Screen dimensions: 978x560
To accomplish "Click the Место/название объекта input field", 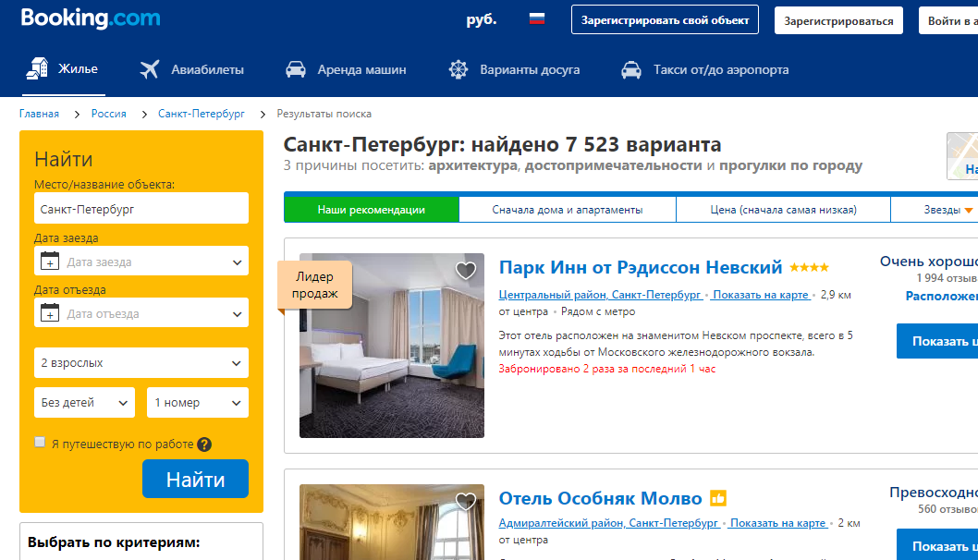I will pos(141,209).
